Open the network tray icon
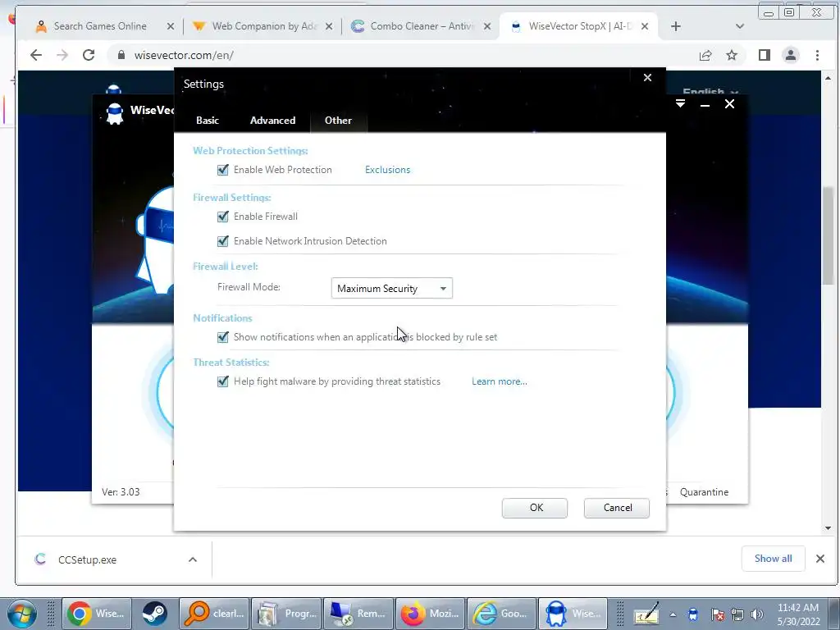 [737, 614]
